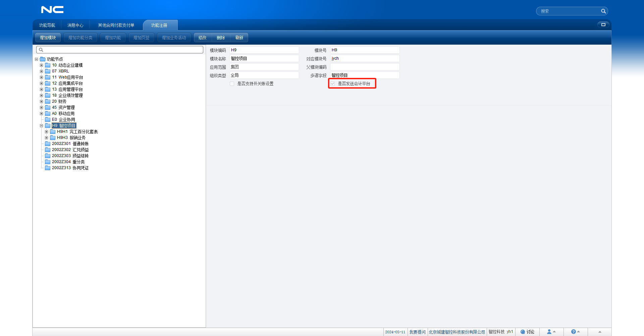Image resolution: width=644 pixels, height=336 pixels.
Task: Select tree row 2002Z302 汇兑损益
Action: [70, 150]
